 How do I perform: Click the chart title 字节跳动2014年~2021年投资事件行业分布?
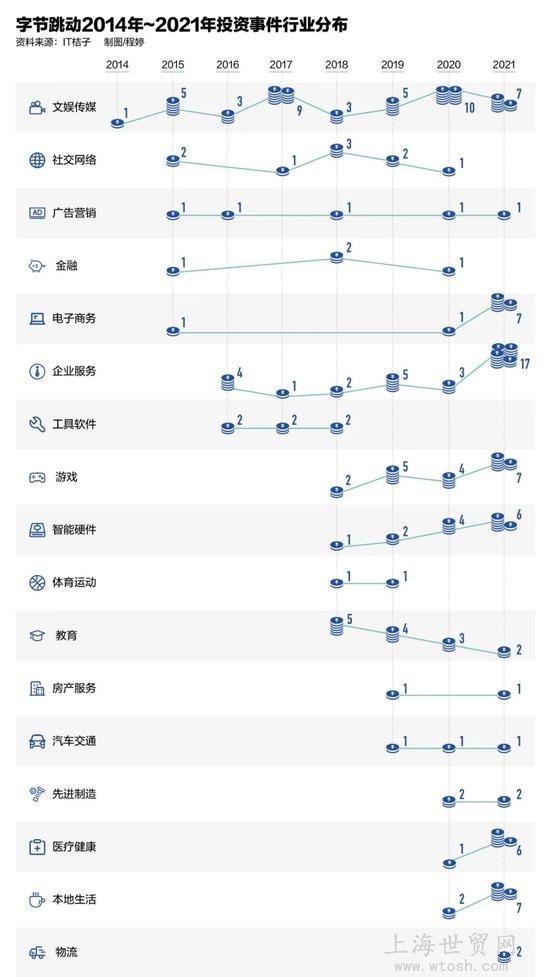(x=182, y=26)
